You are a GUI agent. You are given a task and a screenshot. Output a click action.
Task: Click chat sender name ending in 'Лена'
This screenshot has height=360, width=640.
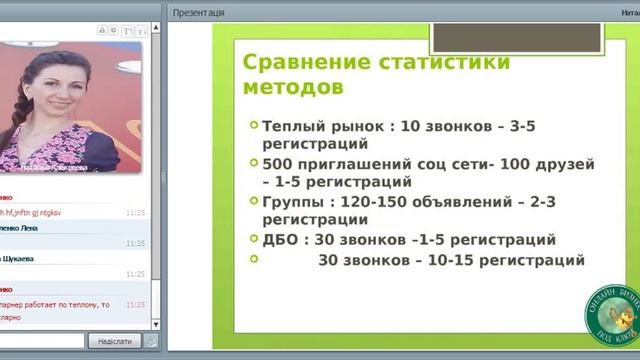click(x=19, y=228)
